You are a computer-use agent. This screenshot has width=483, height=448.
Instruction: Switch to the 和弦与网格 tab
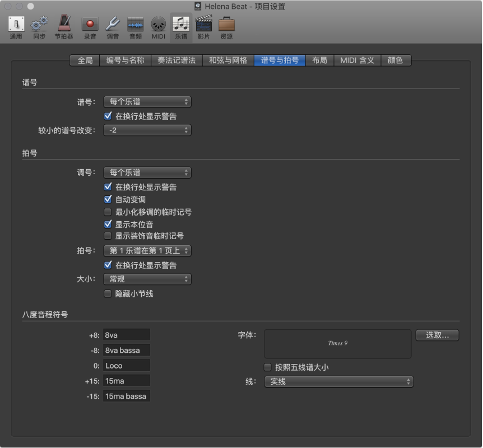pos(228,60)
